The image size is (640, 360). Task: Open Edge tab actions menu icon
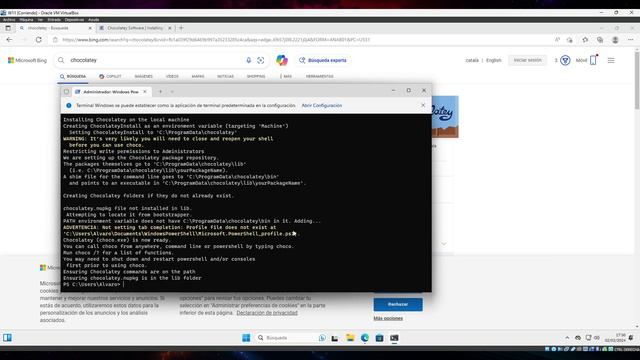click(8, 28)
